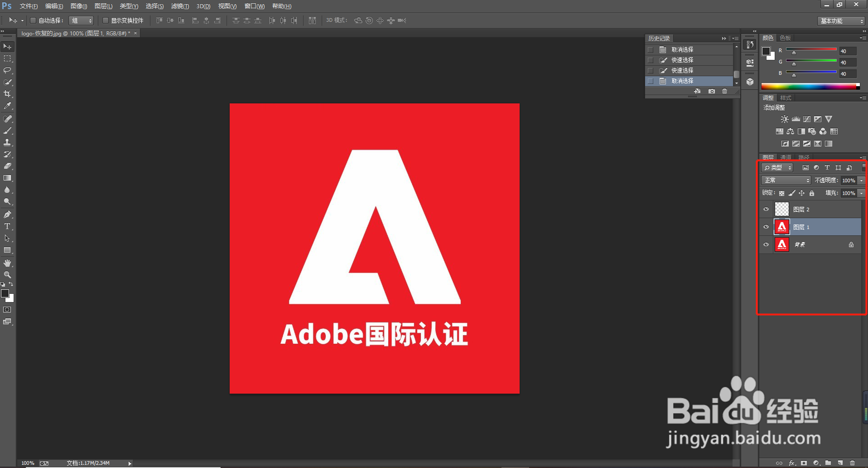868x468 pixels.
Task: Toggle the type layer filter
Action: [x=827, y=168]
